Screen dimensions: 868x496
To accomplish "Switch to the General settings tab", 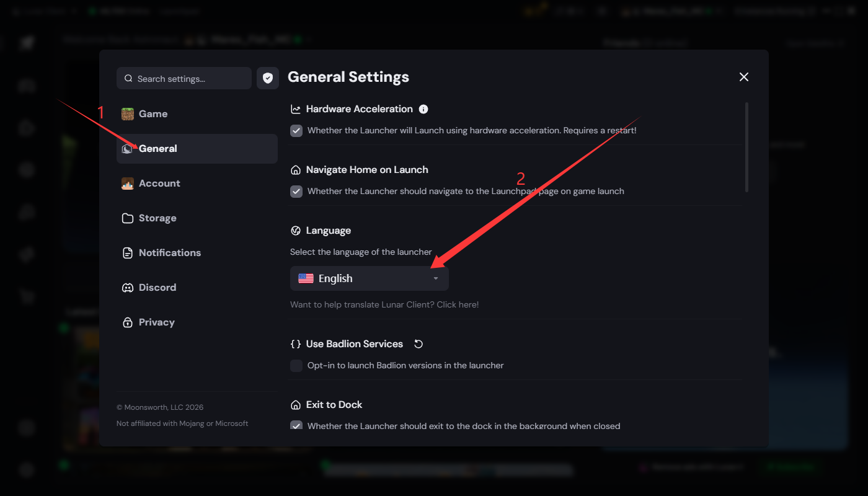I will 197,149.
